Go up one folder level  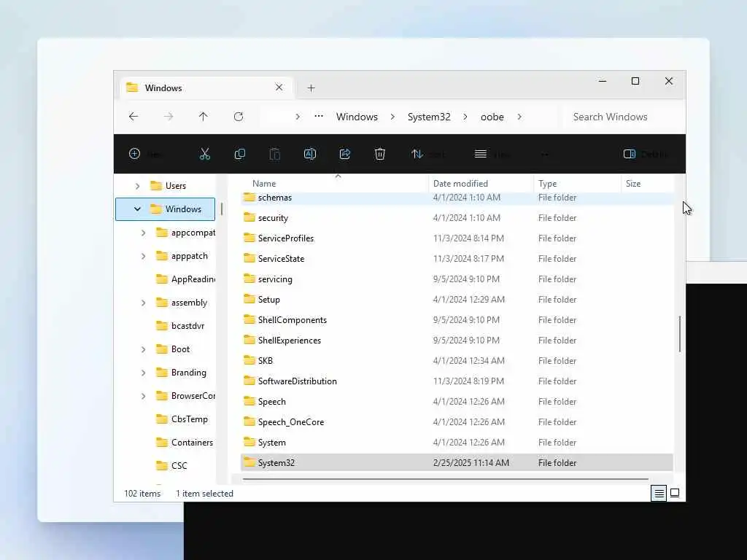tap(204, 117)
